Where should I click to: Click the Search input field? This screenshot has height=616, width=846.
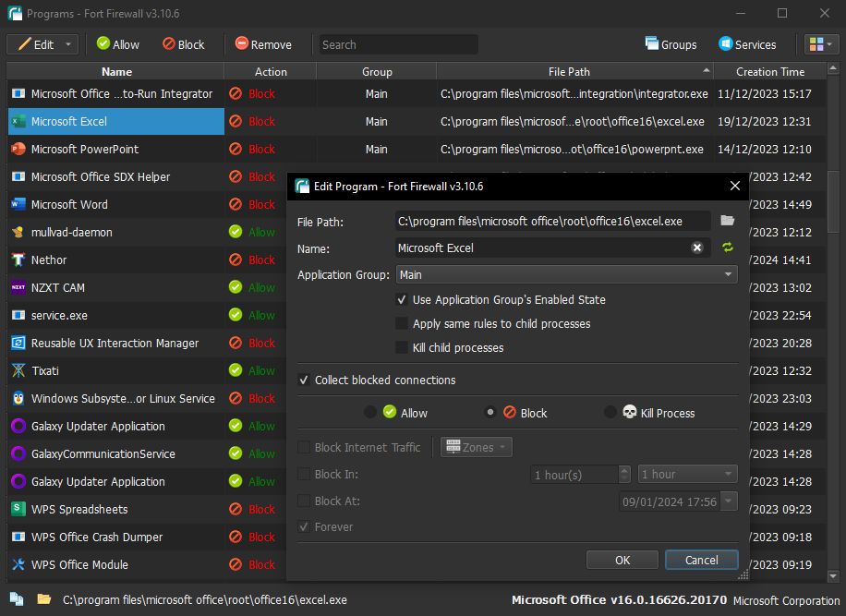[398, 44]
